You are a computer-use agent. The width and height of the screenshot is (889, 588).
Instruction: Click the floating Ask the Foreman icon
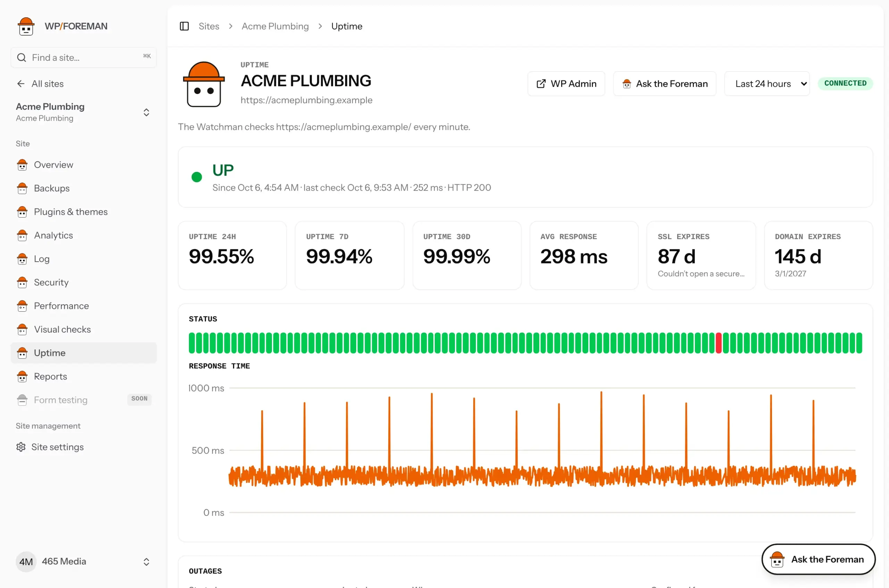777,559
